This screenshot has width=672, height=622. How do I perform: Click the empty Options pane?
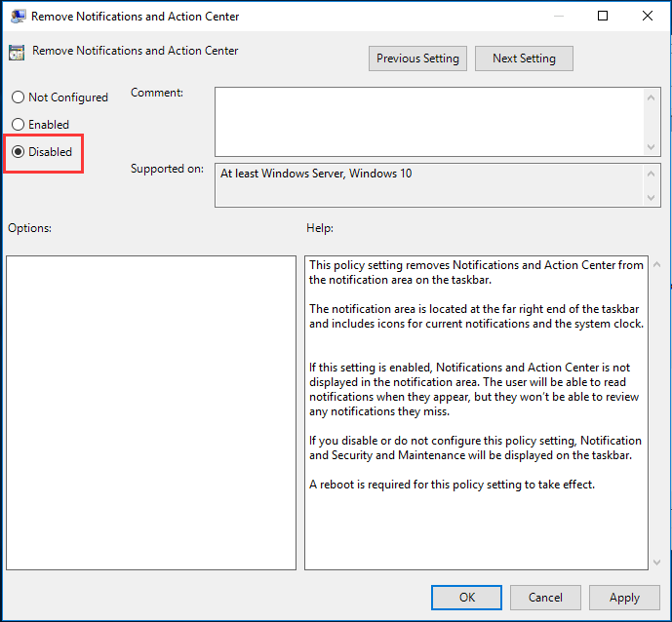(x=151, y=412)
